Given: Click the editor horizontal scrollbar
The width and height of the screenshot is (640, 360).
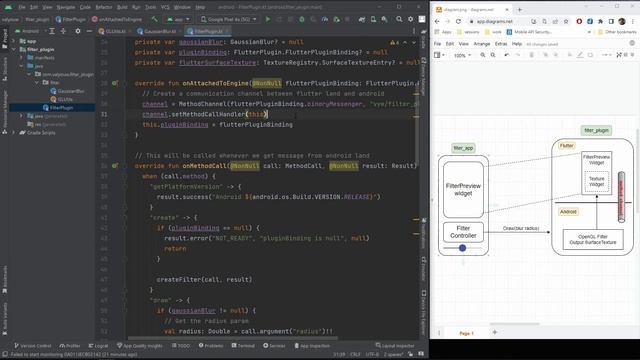Looking at the screenshot, I should click(233, 338).
